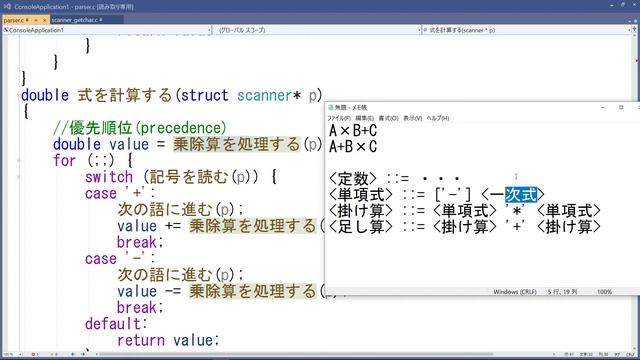Click the warning count indicator in editor status
Image resolution: width=640 pixels, height=360 pixels.
click(53, 354)
